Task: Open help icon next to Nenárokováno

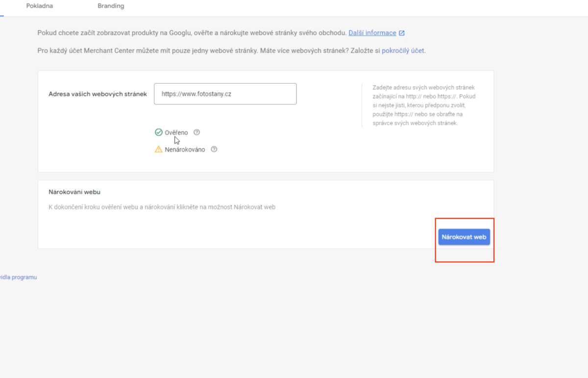Action: [214, 149]
